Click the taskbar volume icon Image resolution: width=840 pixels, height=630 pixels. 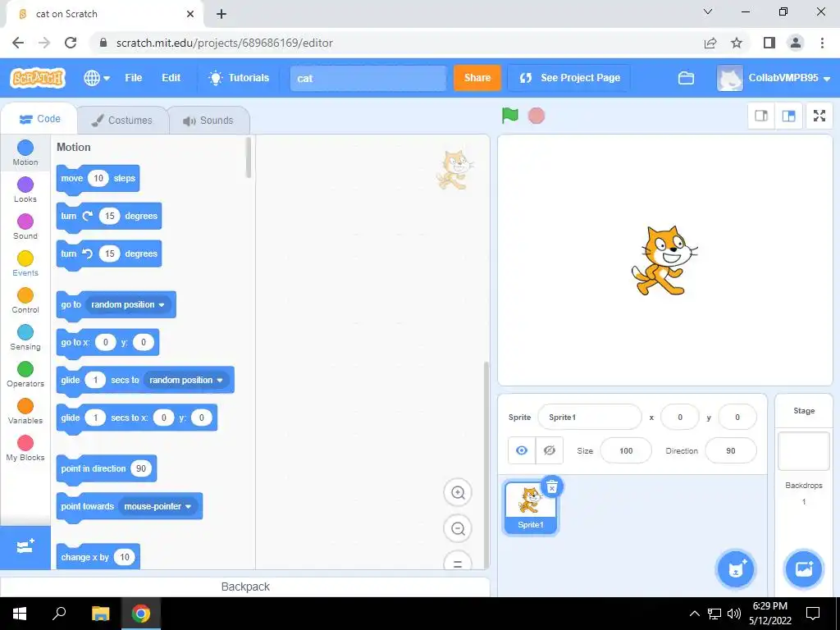pyautogui.click(x=734, y=614)
